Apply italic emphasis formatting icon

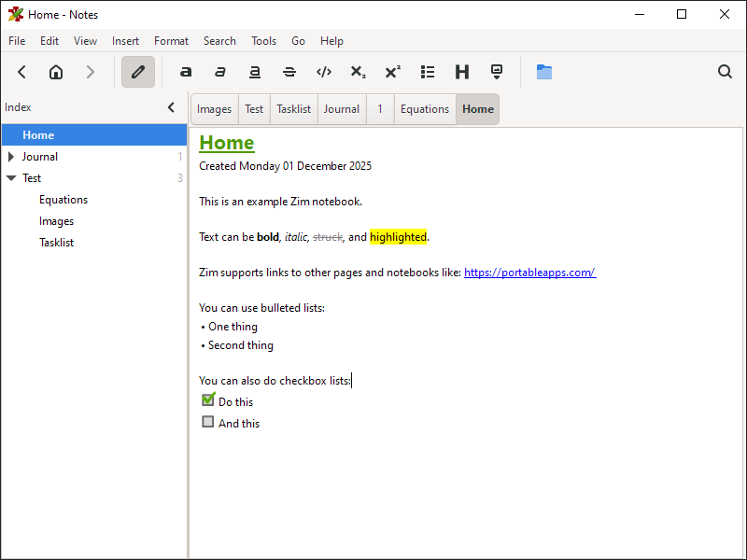pos(220,72)
